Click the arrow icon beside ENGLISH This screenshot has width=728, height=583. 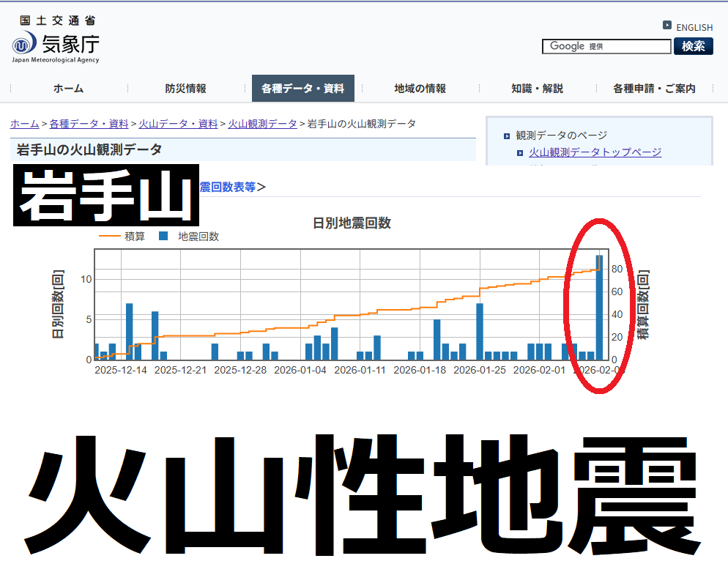pyautogui.click(x=667, y=26)
